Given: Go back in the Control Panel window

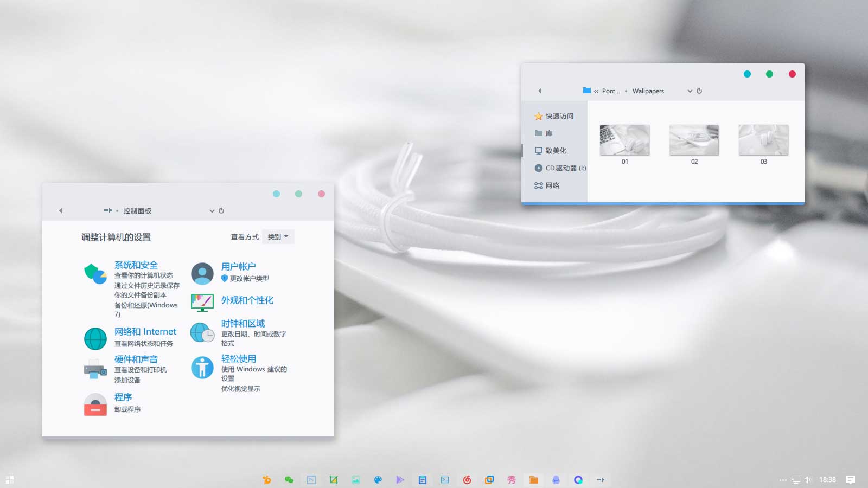Looking at the screenshot, I should 61,211.
